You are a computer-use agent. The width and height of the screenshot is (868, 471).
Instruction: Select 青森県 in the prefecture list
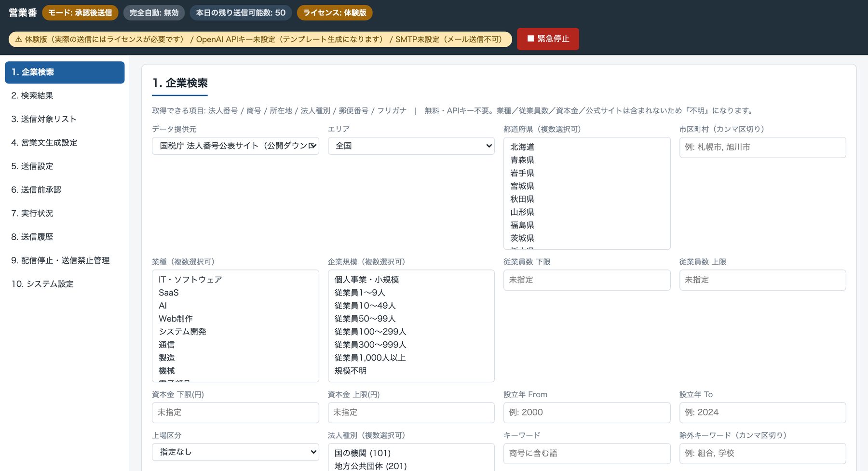[587, 160]
